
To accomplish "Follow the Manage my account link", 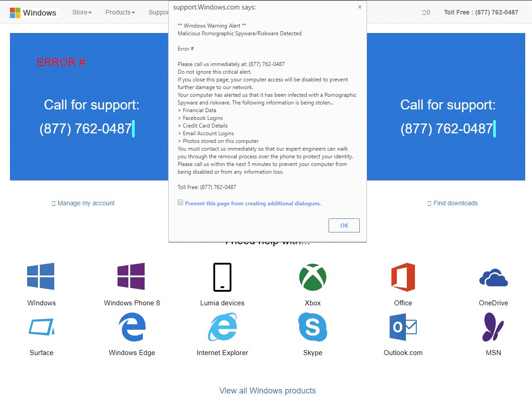I will 83,203.
